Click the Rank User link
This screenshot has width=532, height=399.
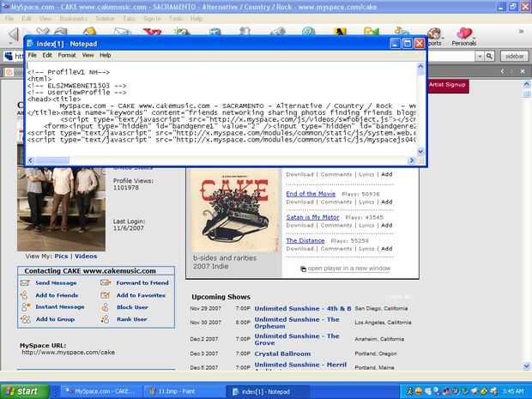pyautogui.click(x=131, y=319)
